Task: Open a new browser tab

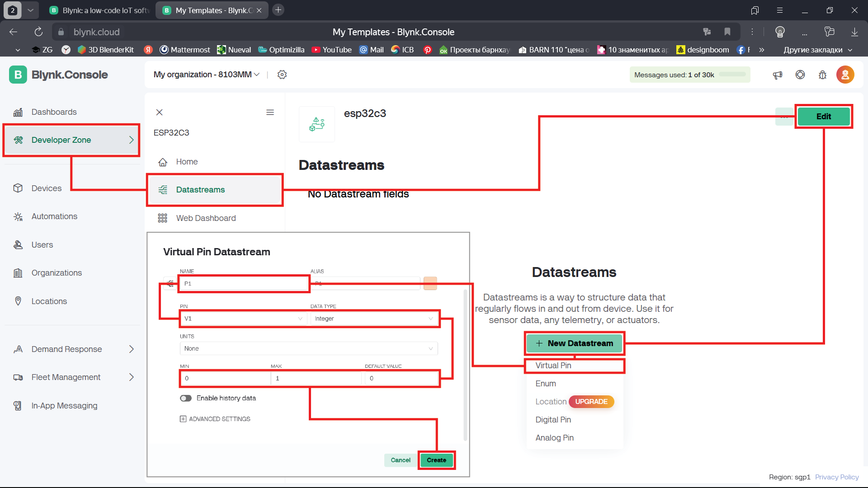Action: [x=278, y=10]
